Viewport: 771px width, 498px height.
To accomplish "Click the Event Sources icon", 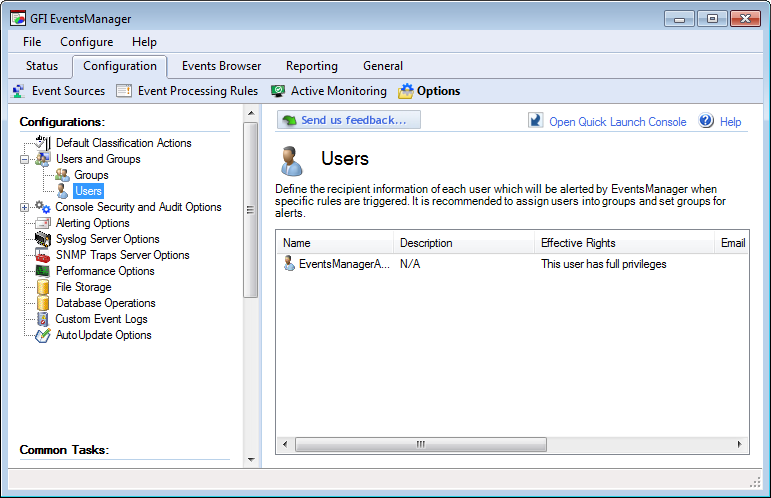I will [19, 91].
